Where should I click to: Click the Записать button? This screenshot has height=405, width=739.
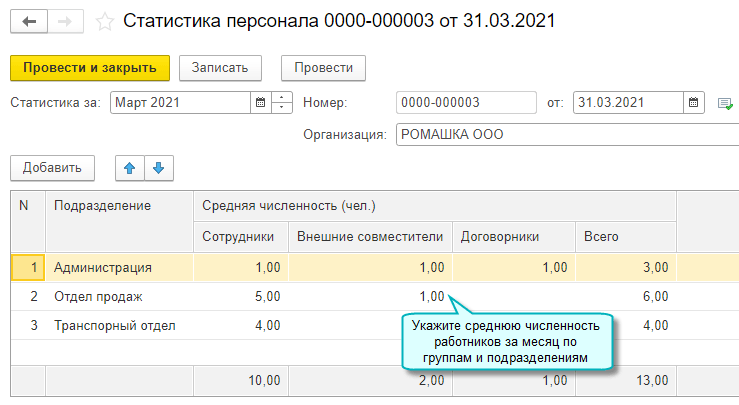coord(220,67)
